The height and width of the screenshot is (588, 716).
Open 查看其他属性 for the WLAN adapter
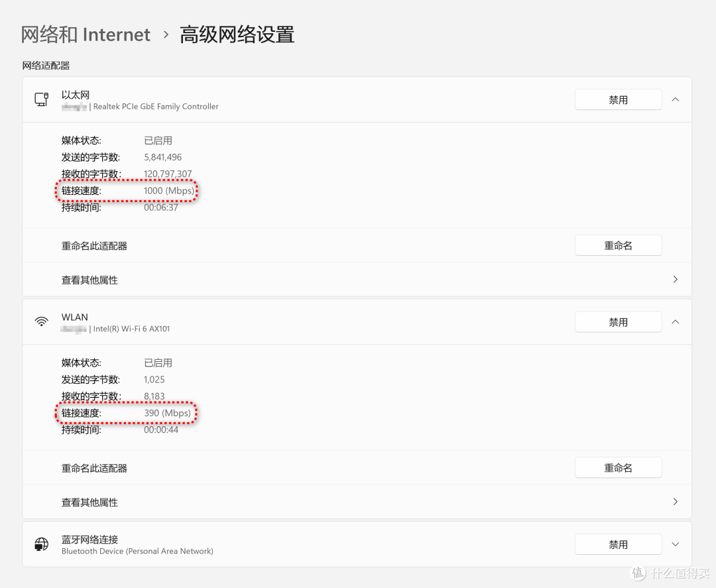coord(89,502)
